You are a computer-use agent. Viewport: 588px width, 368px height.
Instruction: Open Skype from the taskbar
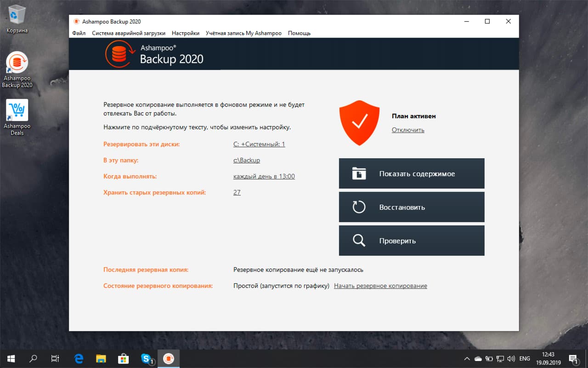tap(146, 358)
